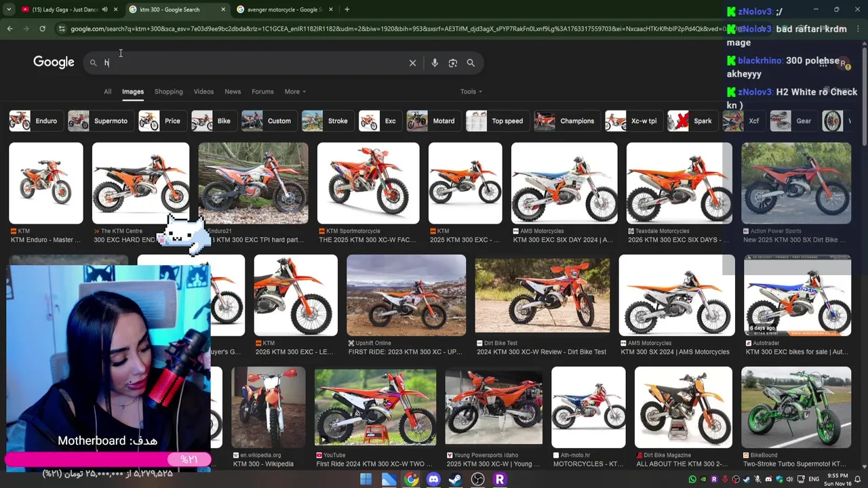Open Discord from the taskbar
This screenshot has height=488, width=868.
[433, 479]
